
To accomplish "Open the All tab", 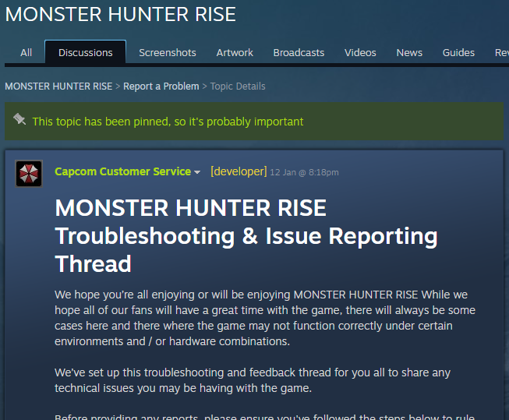I will click(26, 52).
